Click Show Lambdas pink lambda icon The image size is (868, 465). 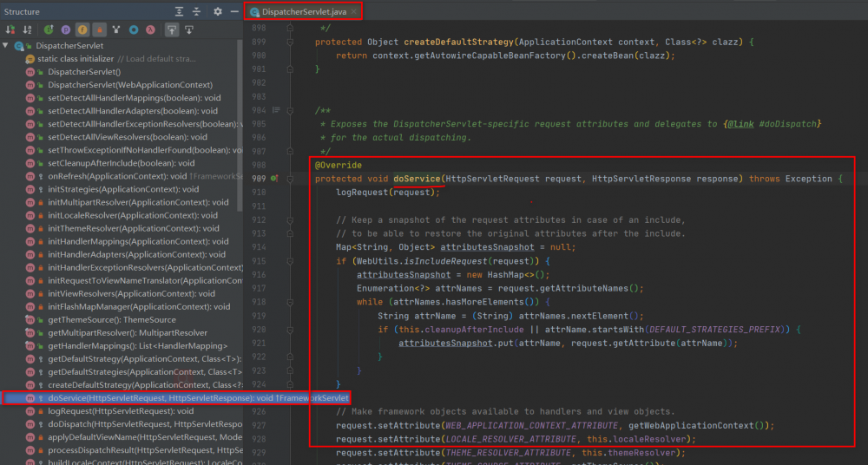tap(149, 29)
